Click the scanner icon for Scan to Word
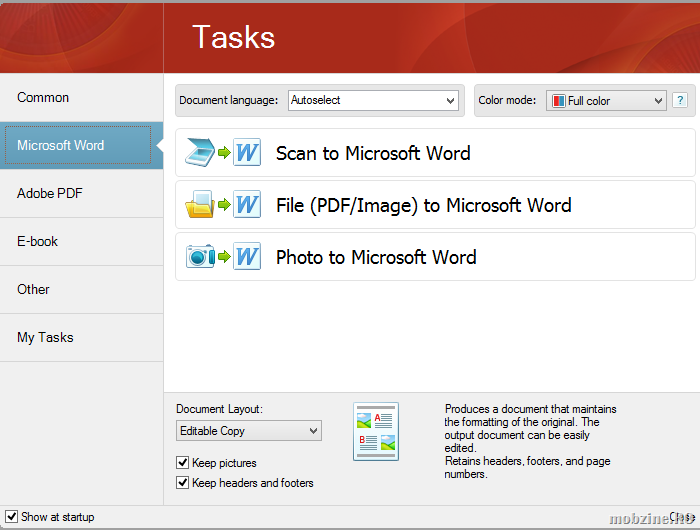Image resolution: width=700 pixels, height=530 pixels. click(200, 153)
